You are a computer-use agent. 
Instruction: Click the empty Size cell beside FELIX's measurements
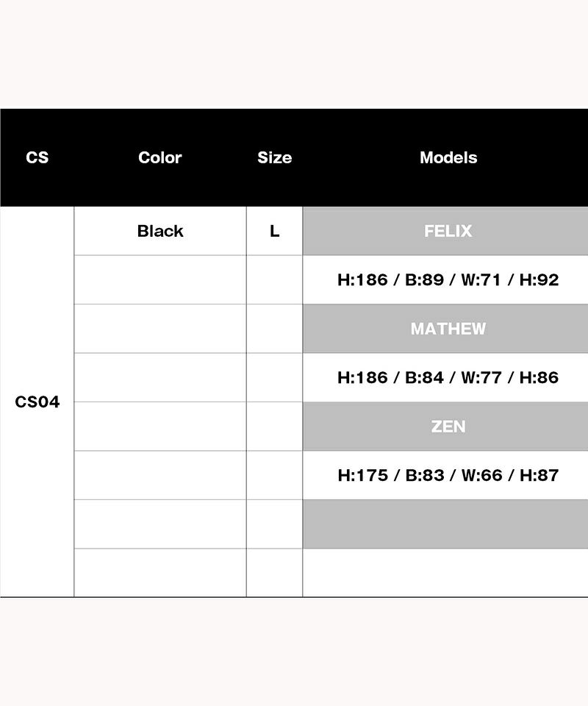click(x=274, y=279)
